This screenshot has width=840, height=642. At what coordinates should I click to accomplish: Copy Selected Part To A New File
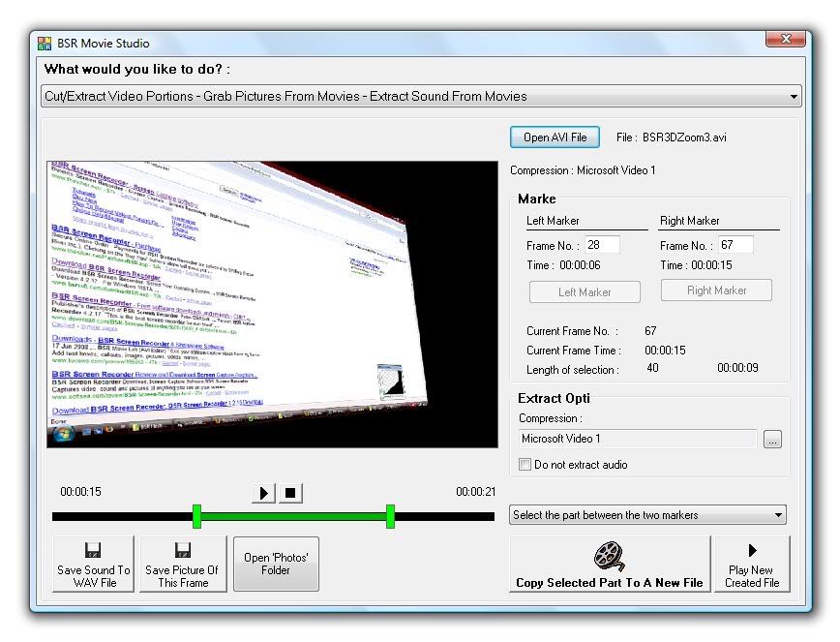610,564
